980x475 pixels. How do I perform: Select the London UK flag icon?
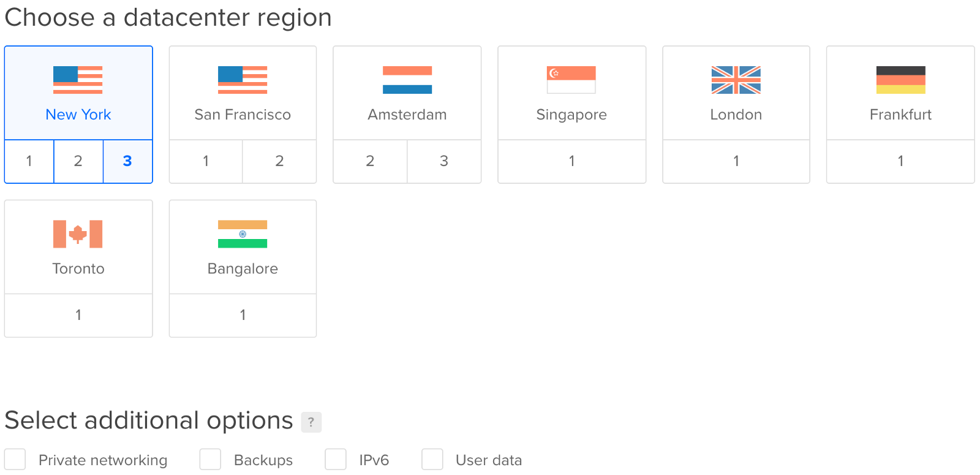coord(736,80)
